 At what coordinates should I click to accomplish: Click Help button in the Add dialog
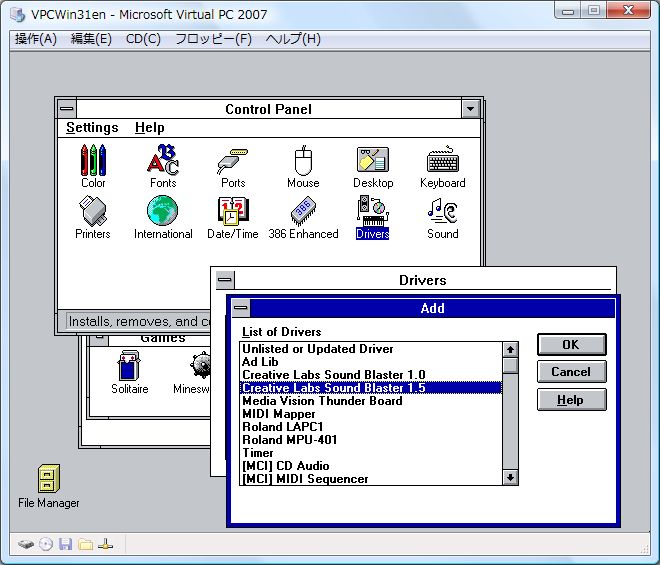tap(572, 400)
